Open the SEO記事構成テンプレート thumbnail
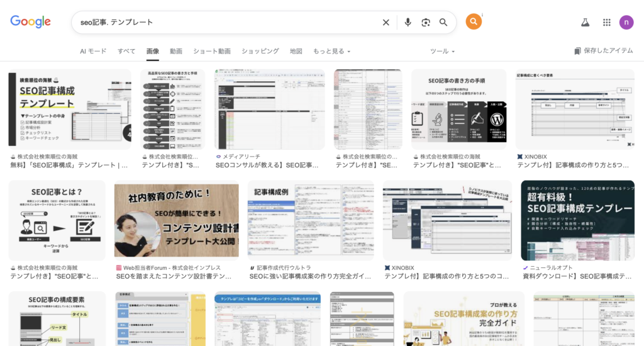The image size is (644, 346). (x=70, y=108)
